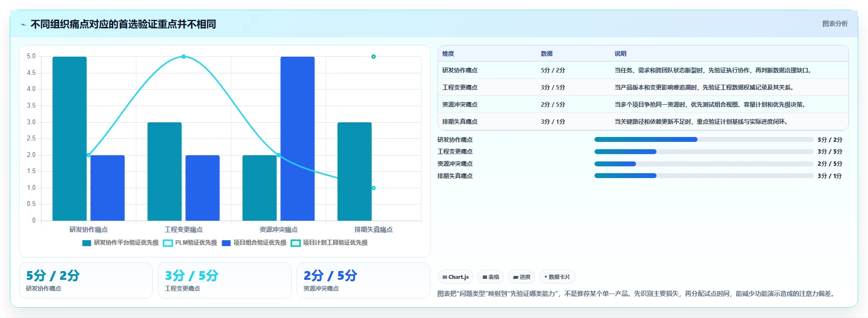Click table data cell 5分 / 2分
This screenshot has height=318, width=868.
click(x=553, y=70)
